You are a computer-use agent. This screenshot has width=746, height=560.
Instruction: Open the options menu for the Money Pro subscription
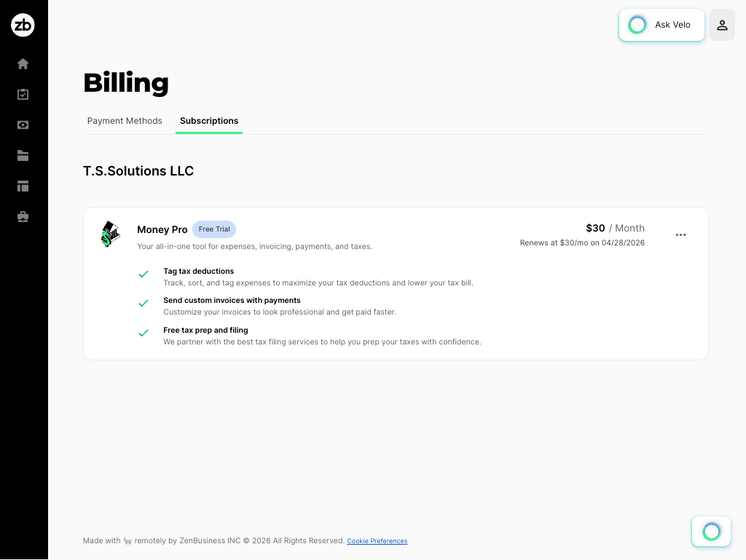(x=680, y=234)
